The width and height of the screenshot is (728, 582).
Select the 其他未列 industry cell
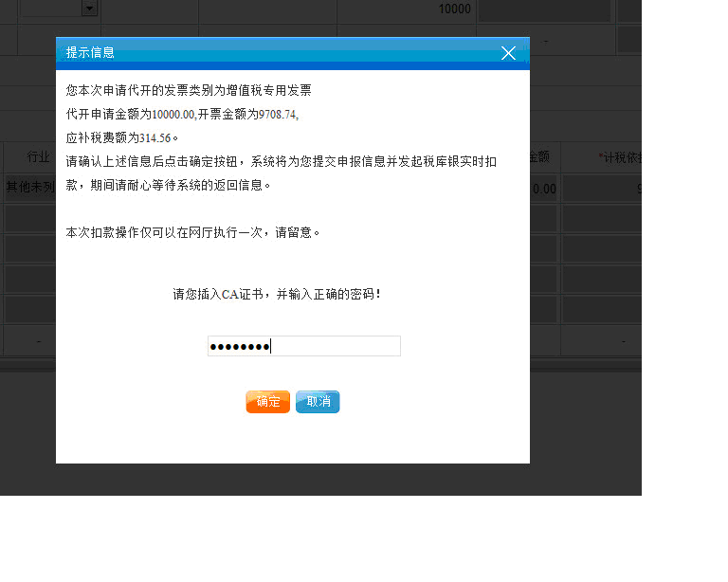29,188
